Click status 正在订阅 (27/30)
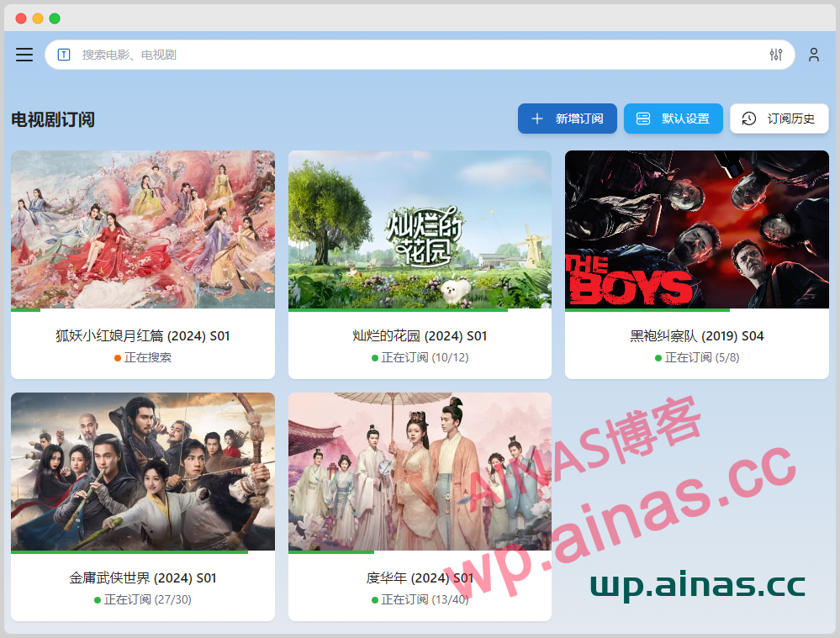The height and width of the screenshot is (638, 840). point(148,599)
